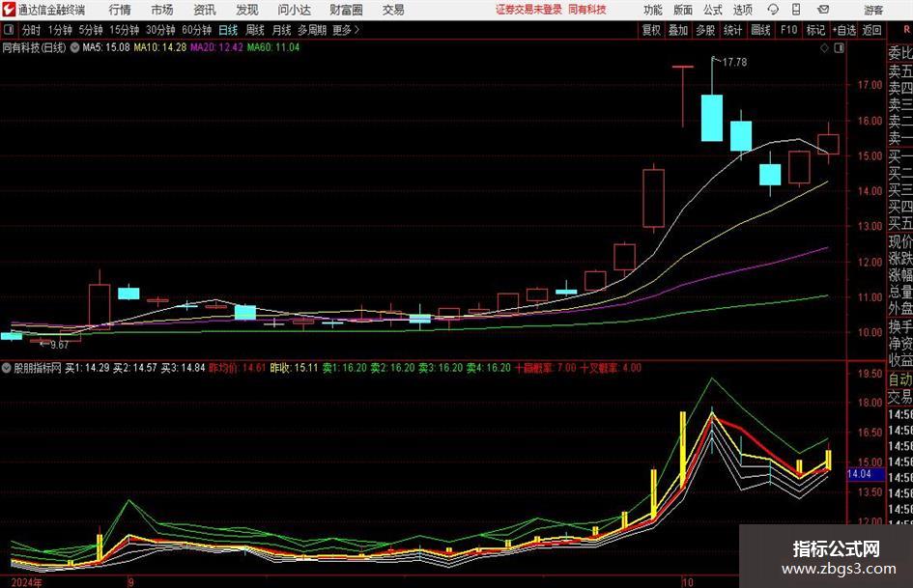Click the 买1: 14.29 indicator value
This screenshot has height=588, width=913.
point(87,368)
